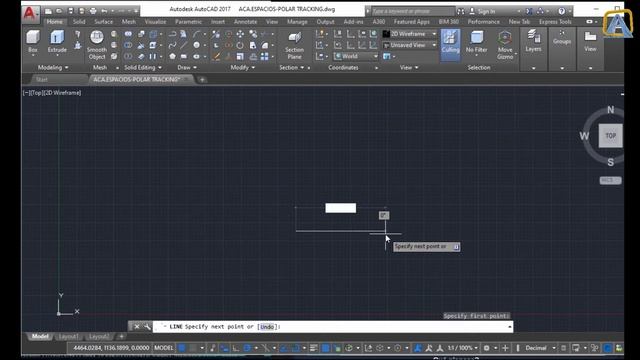Click the Rectangle tool in Draw panel

click(x=184, y=56)
